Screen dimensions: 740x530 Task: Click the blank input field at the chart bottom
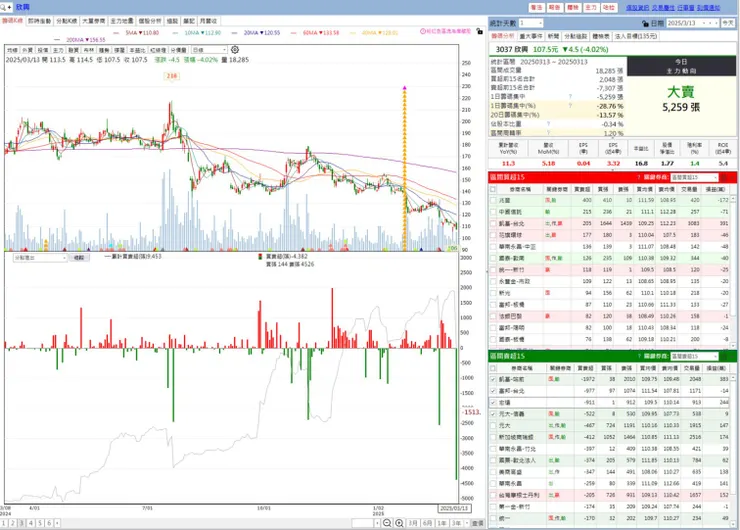coord(362,523)
